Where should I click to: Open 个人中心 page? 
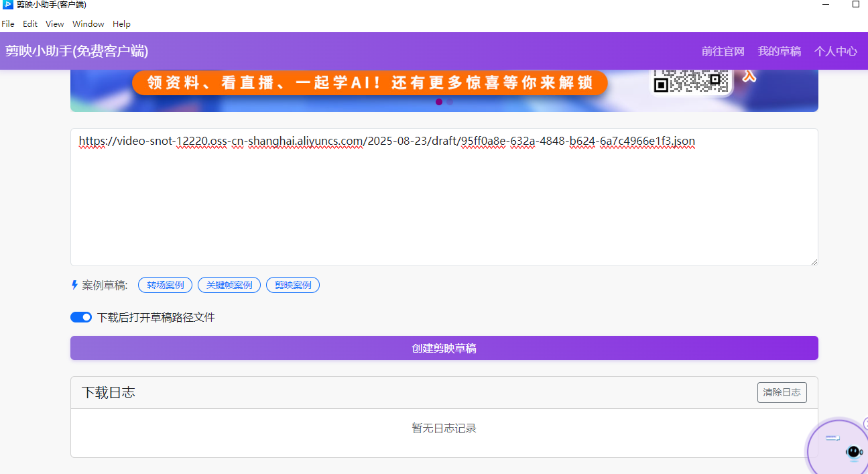coord(836,51)
